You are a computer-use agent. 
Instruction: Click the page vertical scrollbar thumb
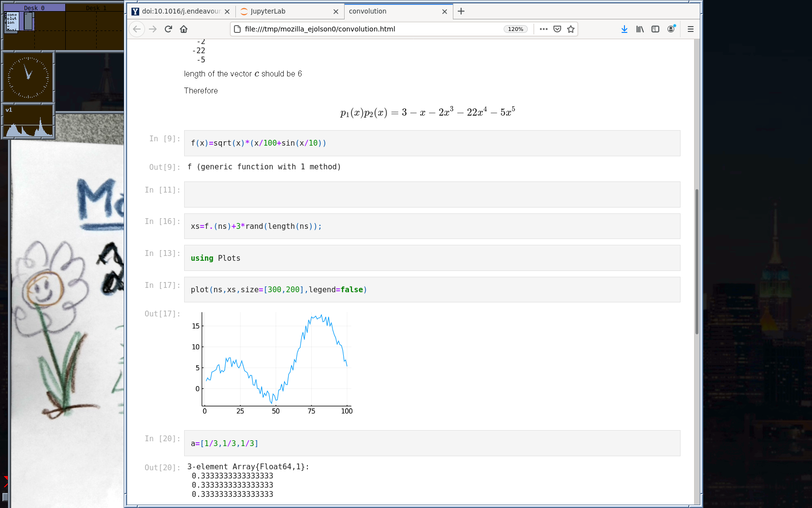(x=696, y=261)
